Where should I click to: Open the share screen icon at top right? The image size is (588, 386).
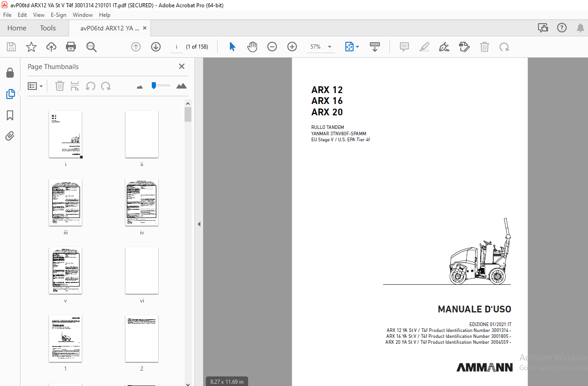(543, 28)
